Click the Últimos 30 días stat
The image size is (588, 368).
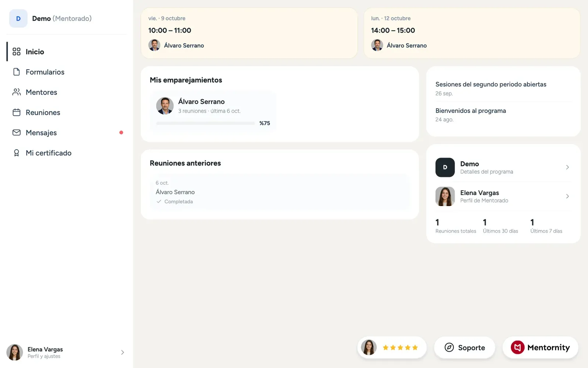501,226
